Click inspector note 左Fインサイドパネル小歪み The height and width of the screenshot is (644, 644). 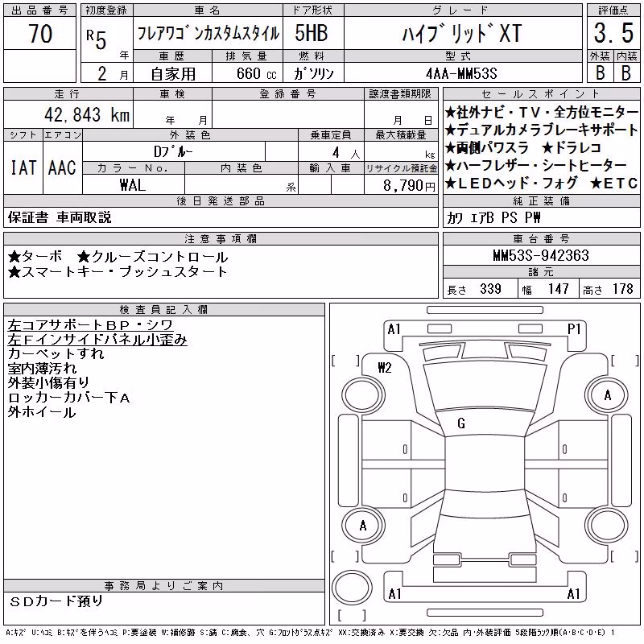(97, 340)
